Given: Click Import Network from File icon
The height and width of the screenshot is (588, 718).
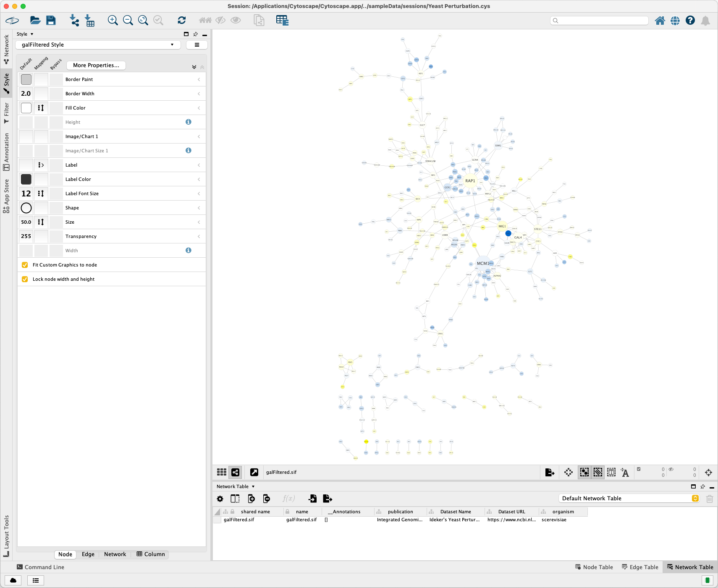Looking at the screenshot, I should [74, 20].
